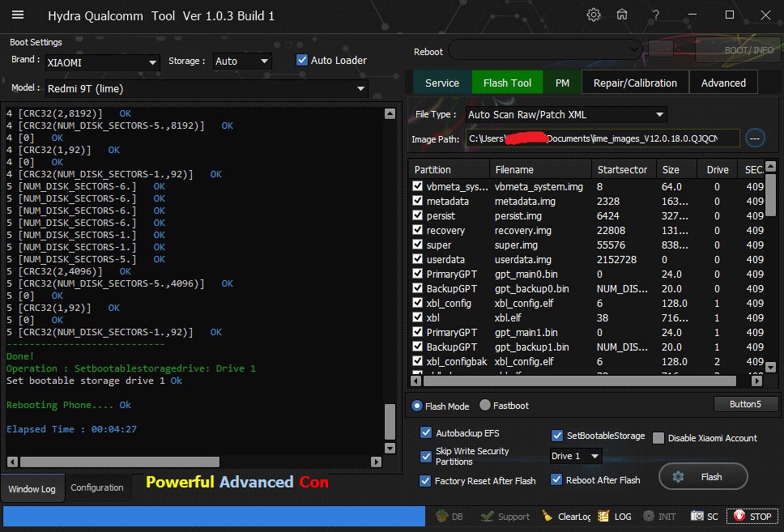Image resolution: width=784 pixels, height=532 pixels.
Task: Uncheck the persist partition row
Action: (417, 215)
